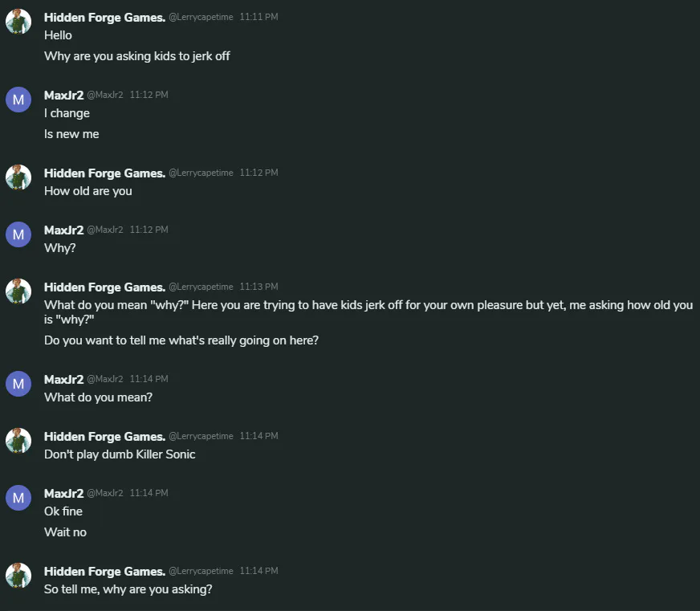Click MaxJr2 avatar beside the "Why?" message
Screen dimensions: 700x611
(18, 234)
